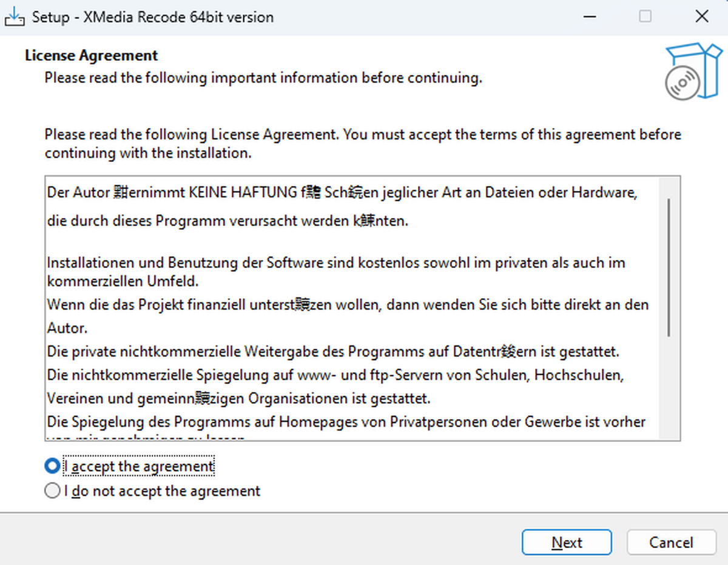Click the setup download icon in title bar
The image size is (728, 565).
(x=16, y=17)
